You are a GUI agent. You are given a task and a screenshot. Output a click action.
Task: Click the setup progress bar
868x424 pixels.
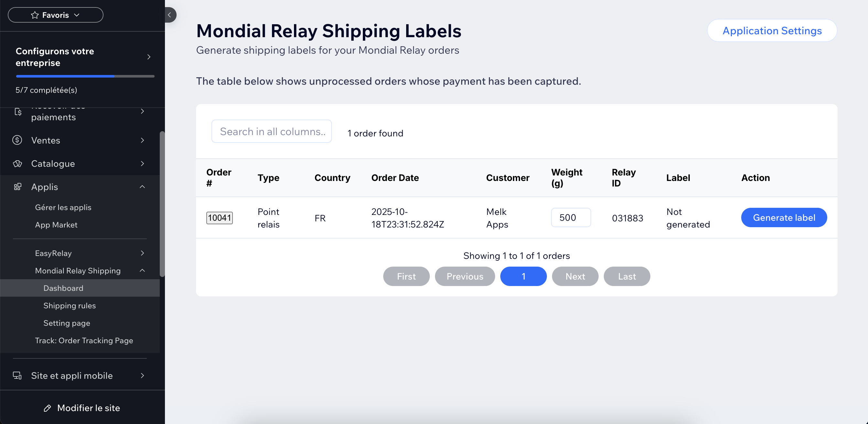tap(85, 77)
